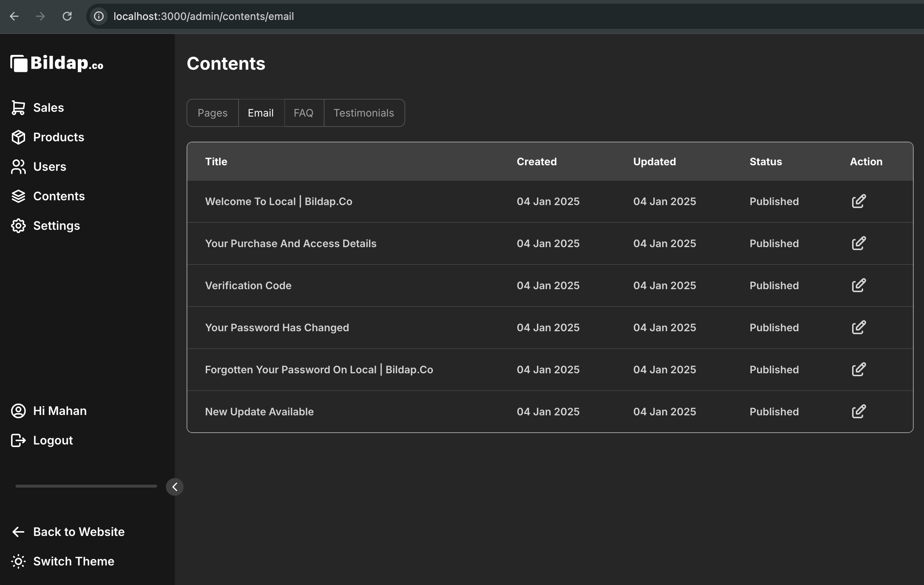Click Published status of New Update Available row

(774, 412)
